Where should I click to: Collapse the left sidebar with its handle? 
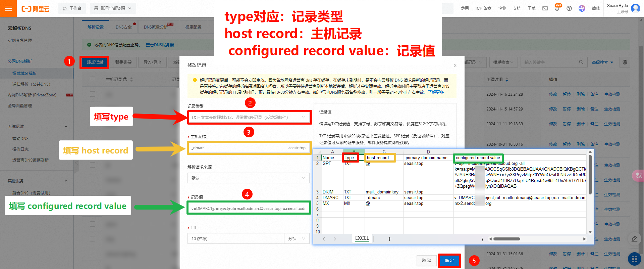coord(76,163)
